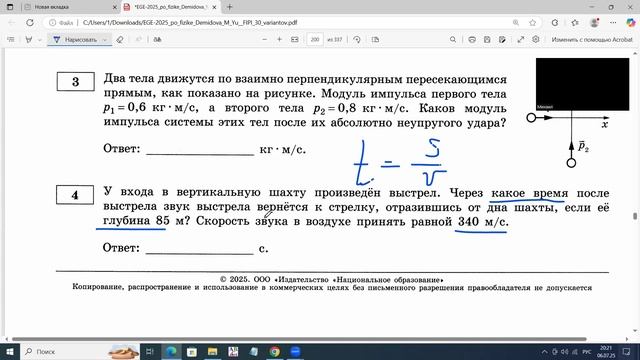Screen dimensions: 640x360
Task: Click the fit to width icon
Action: click(295, 40)
